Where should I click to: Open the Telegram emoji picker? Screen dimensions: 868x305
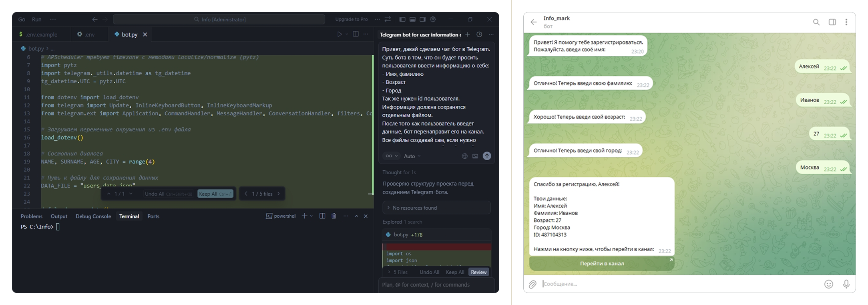click(828, 284)
